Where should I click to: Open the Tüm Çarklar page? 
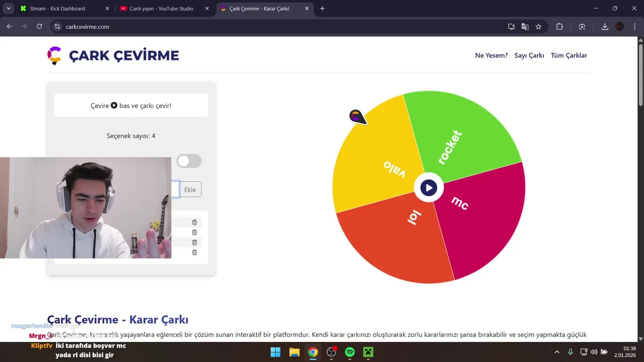point(569,55)
